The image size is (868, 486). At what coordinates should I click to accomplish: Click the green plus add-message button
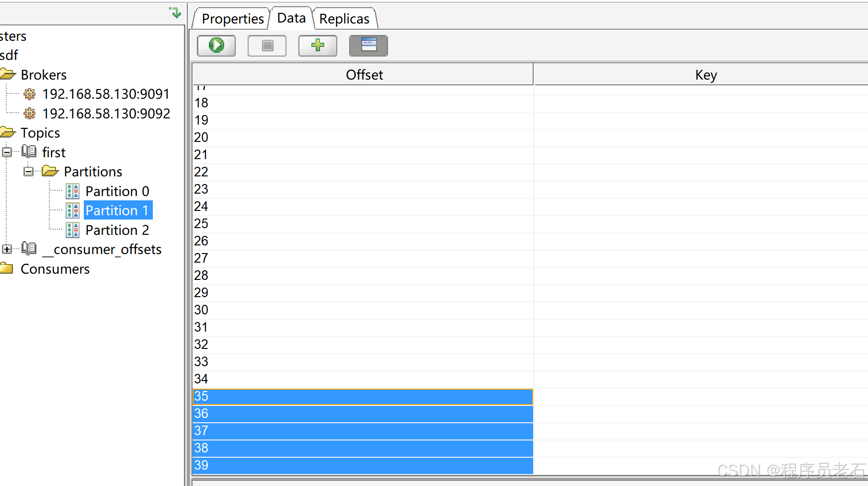coord(318,46)
